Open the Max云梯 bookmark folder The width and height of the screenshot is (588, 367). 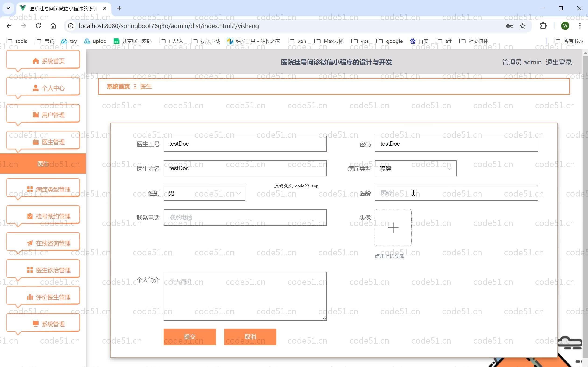[x=329, y=41]
